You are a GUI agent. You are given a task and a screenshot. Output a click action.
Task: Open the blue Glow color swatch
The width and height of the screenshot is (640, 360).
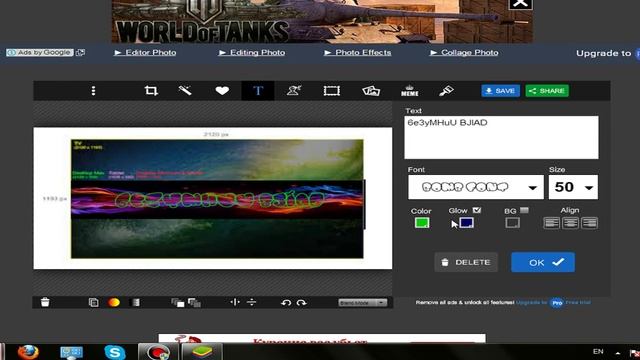[467, 223]
